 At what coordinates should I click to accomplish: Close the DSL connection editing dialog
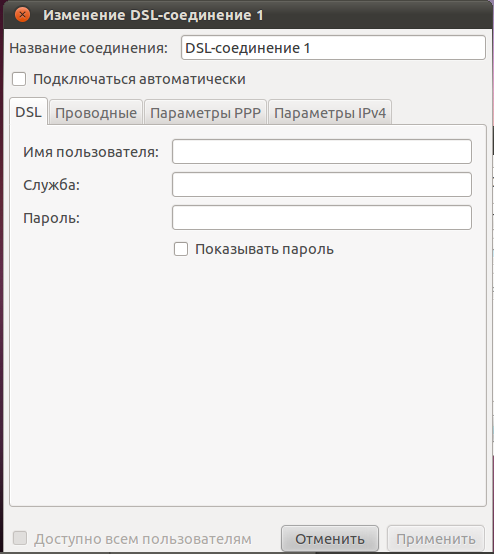(x=22, y=15)
